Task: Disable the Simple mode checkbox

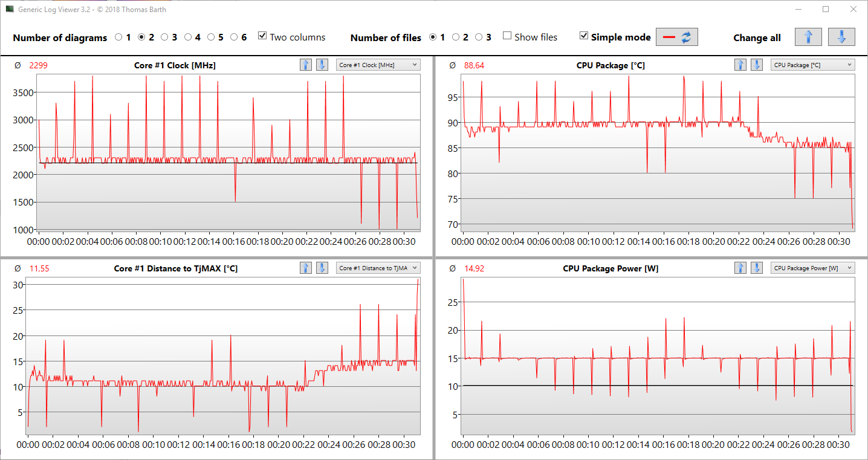Action: click(x=583, y=36)
